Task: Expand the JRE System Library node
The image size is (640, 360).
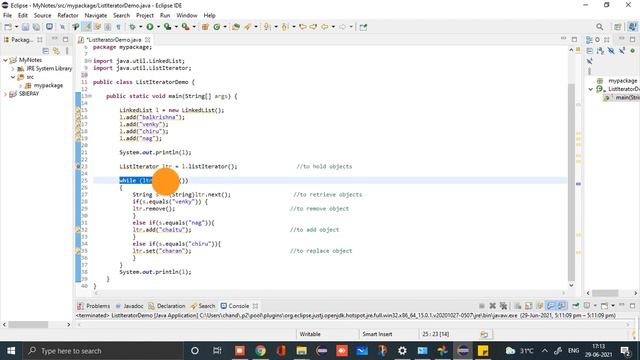Action: [x=13, y=69]
